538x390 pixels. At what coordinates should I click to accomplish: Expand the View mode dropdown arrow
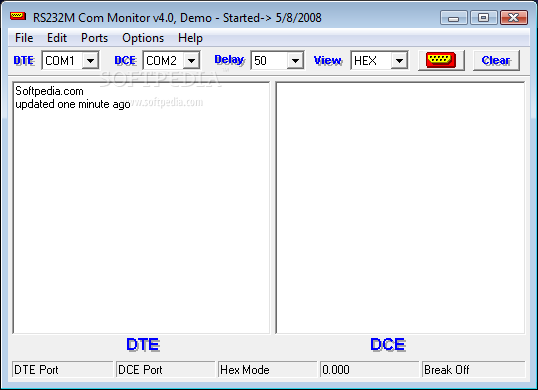click(x=399, y=61)
